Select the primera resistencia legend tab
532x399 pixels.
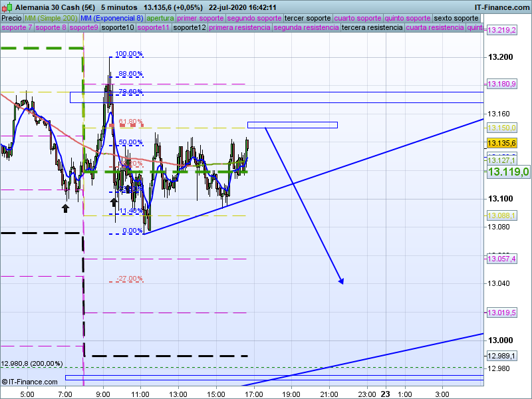coord(239,28)
